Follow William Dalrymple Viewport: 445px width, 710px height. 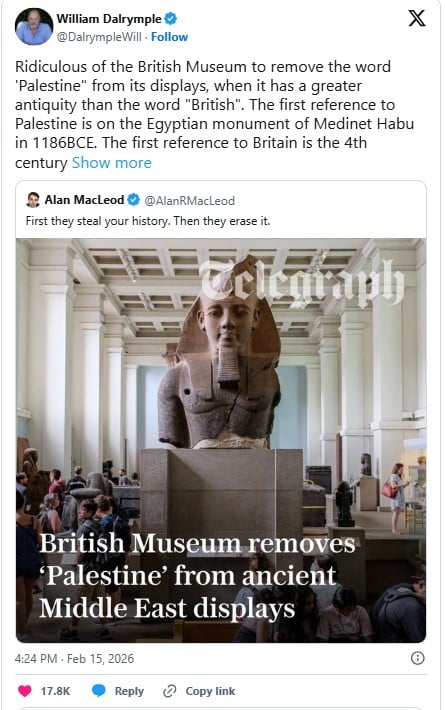169,37
